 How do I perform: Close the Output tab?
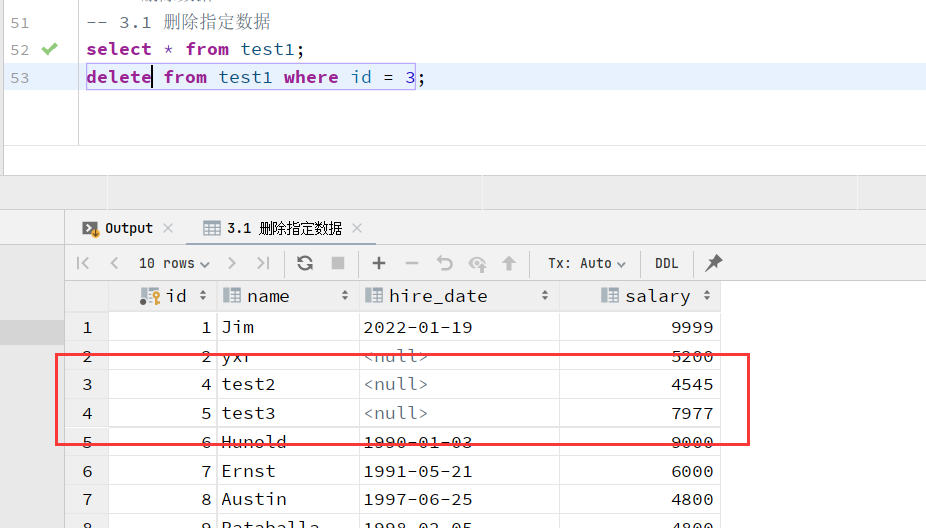[x=168, y=228]
